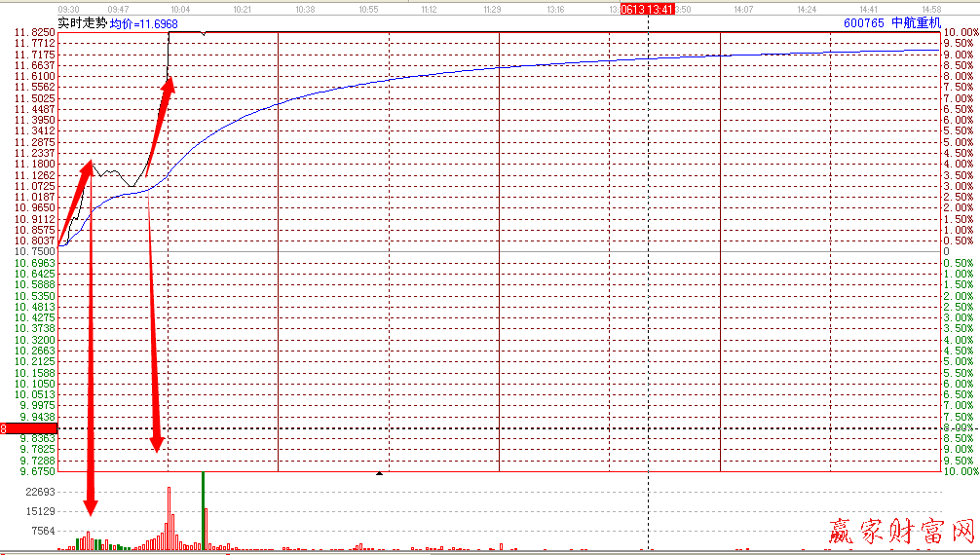980x555 pixels.
Task: Click the 赢家财富网 watermark logo
Action: coord(901,531)
